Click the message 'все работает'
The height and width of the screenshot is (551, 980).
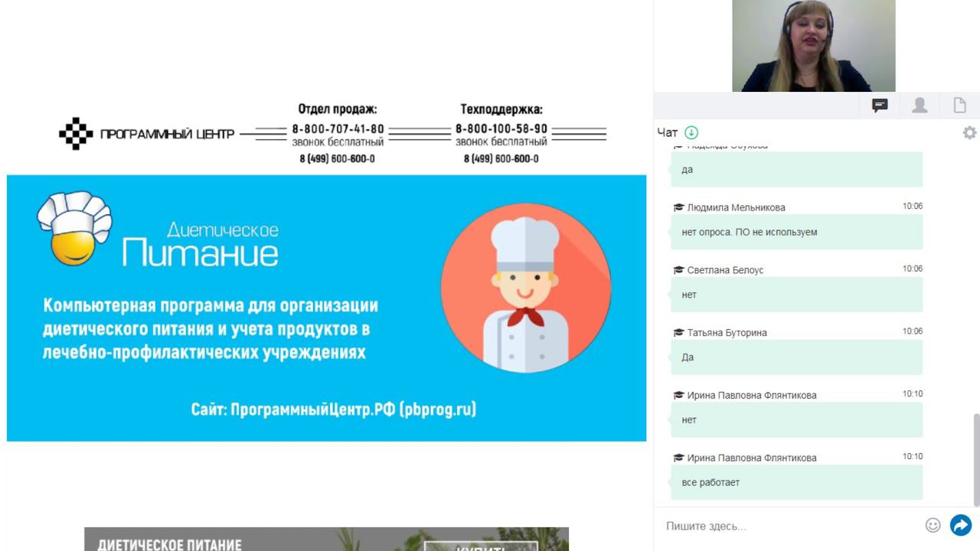click(x=796, y=482)
